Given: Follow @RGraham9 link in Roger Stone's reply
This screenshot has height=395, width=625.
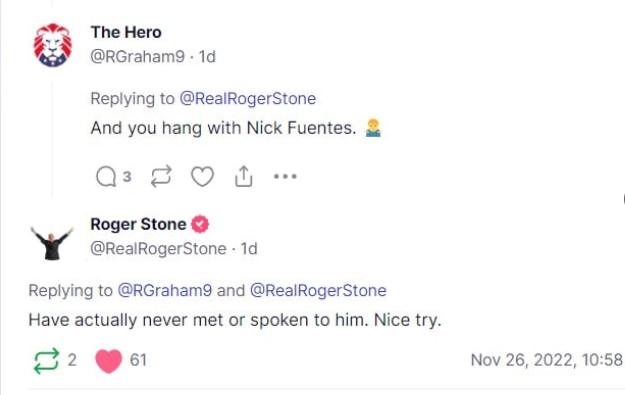Looking at the screenshot, I should click(165, 291).
